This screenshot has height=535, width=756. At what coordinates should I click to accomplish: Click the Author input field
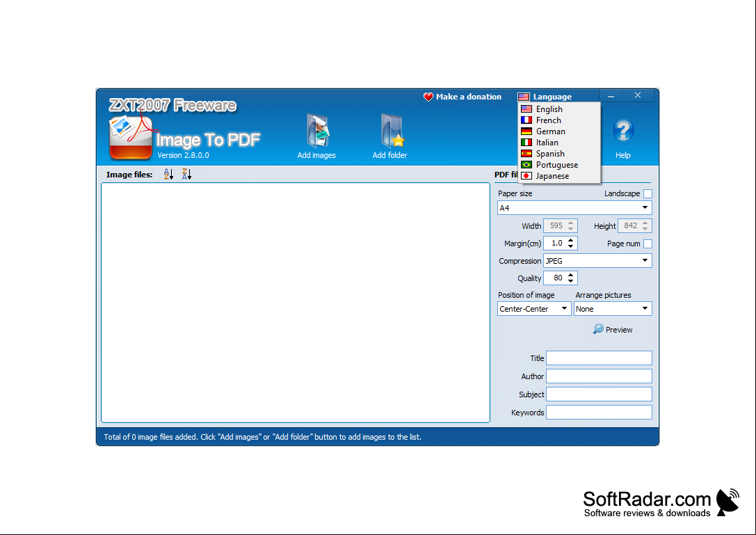pyautogui.click(x=599, y=376)
